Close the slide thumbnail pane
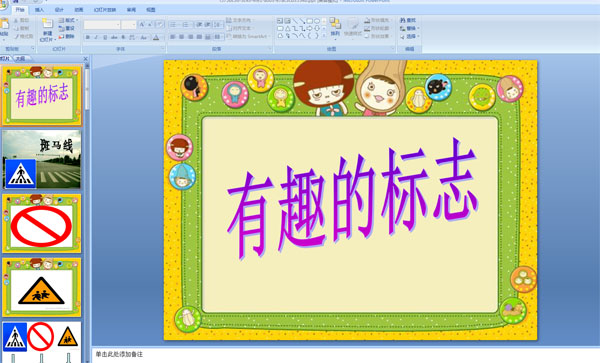Image resolution: width=600 pixels, height=363 pixels. click(x=85, y=59)
